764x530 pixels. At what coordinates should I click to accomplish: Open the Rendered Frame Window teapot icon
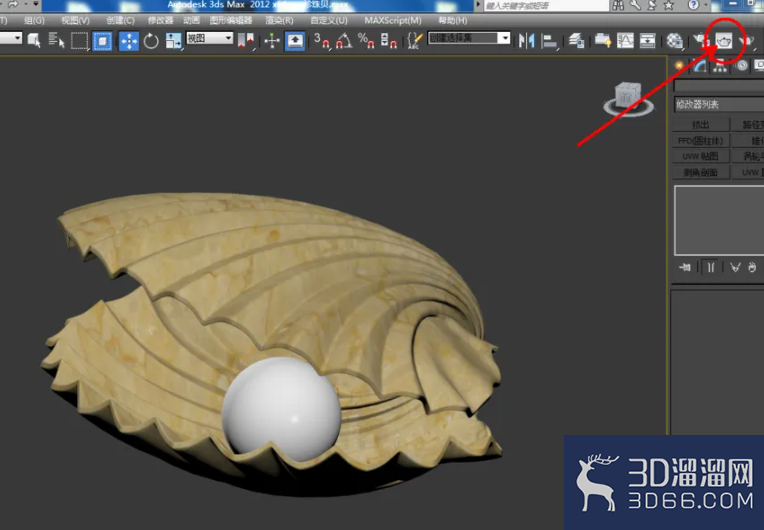[724, 41]
